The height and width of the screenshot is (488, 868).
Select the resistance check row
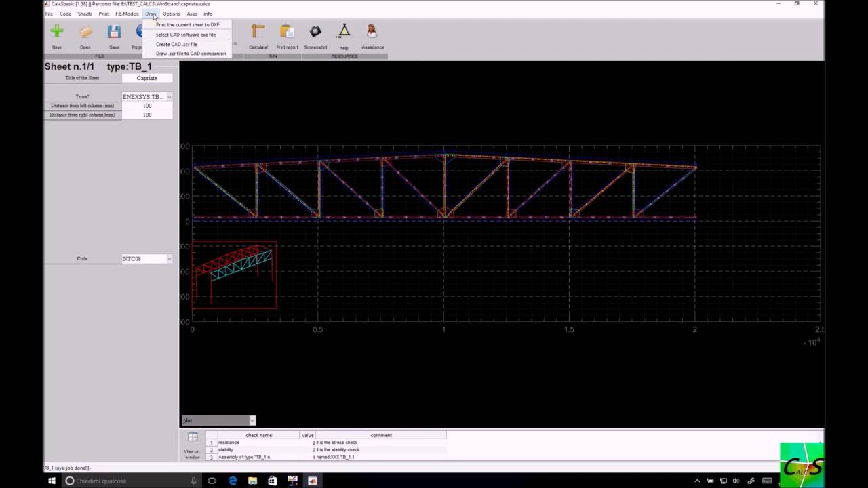325,443
